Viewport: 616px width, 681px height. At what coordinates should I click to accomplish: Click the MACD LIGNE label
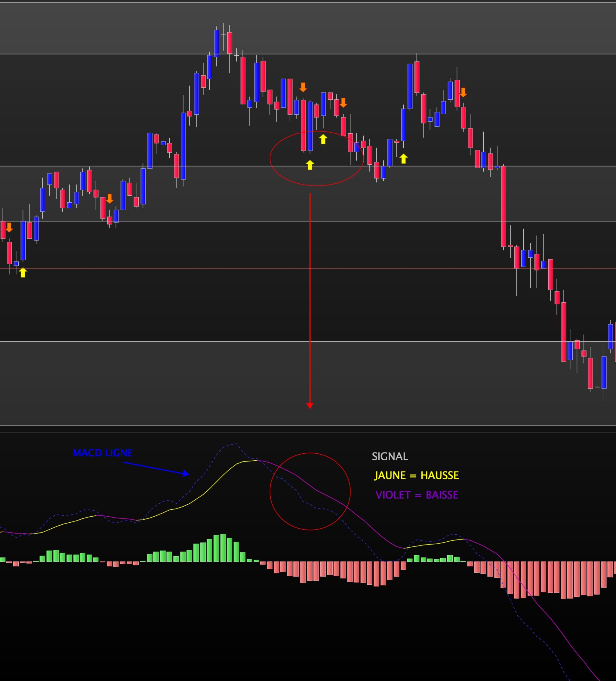pos(103,453)
